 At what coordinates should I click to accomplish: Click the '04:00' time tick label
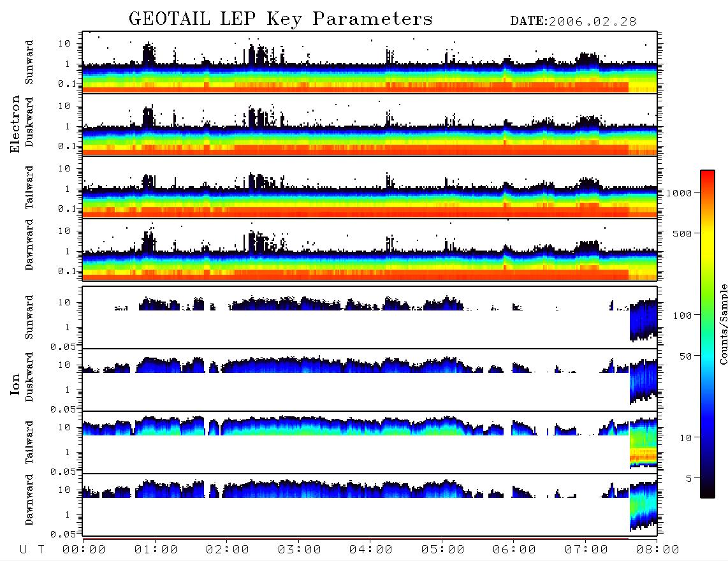coord(371,550)
